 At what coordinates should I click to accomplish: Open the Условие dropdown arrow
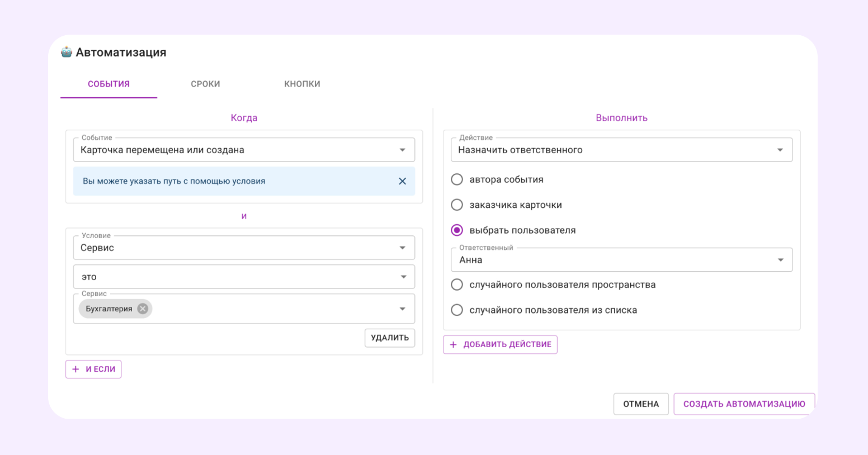[x=402, y=248]
